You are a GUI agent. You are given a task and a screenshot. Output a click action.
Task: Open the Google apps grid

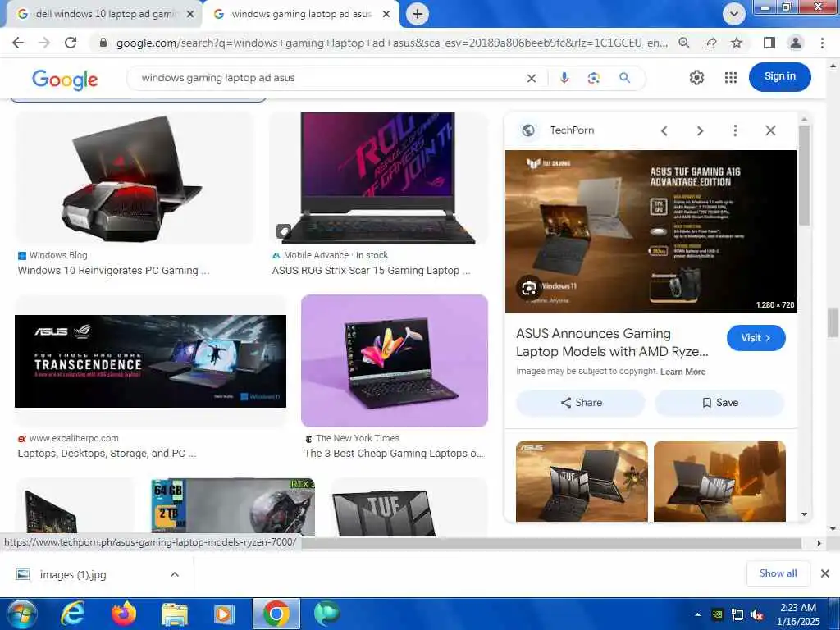pos(731,78)
